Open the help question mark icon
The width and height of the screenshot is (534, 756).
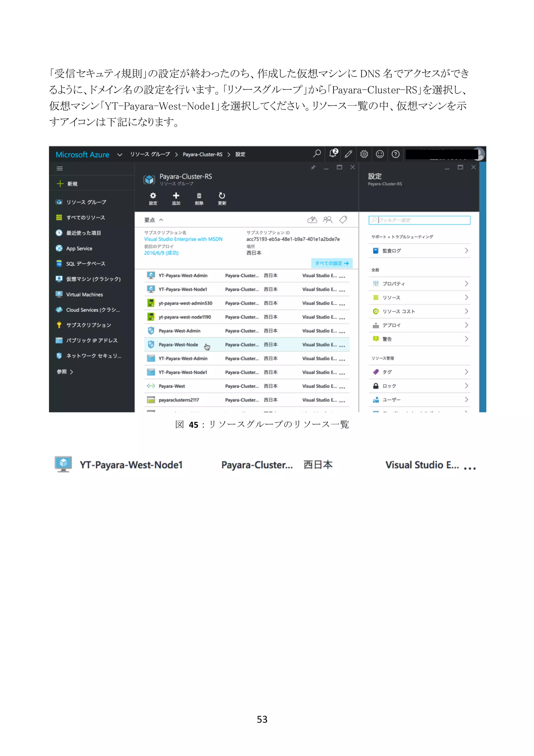396,154
